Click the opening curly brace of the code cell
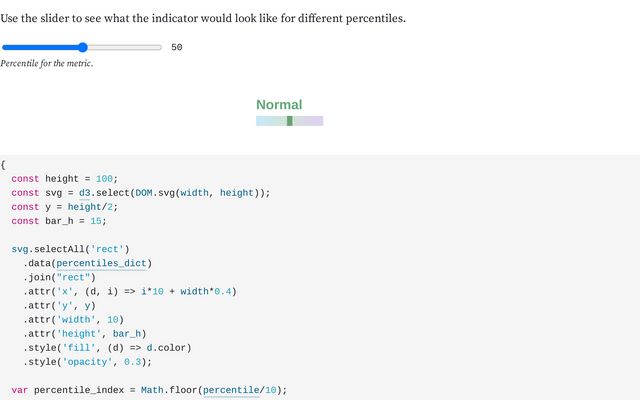640x400 pixels. pyautogui.click(x=3, y=165)
